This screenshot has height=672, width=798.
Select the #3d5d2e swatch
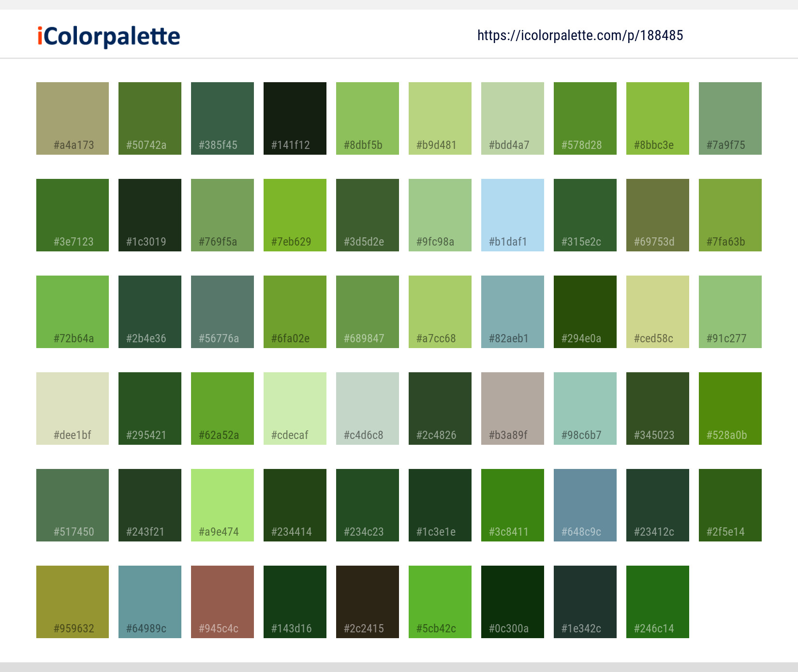[368, 215]
